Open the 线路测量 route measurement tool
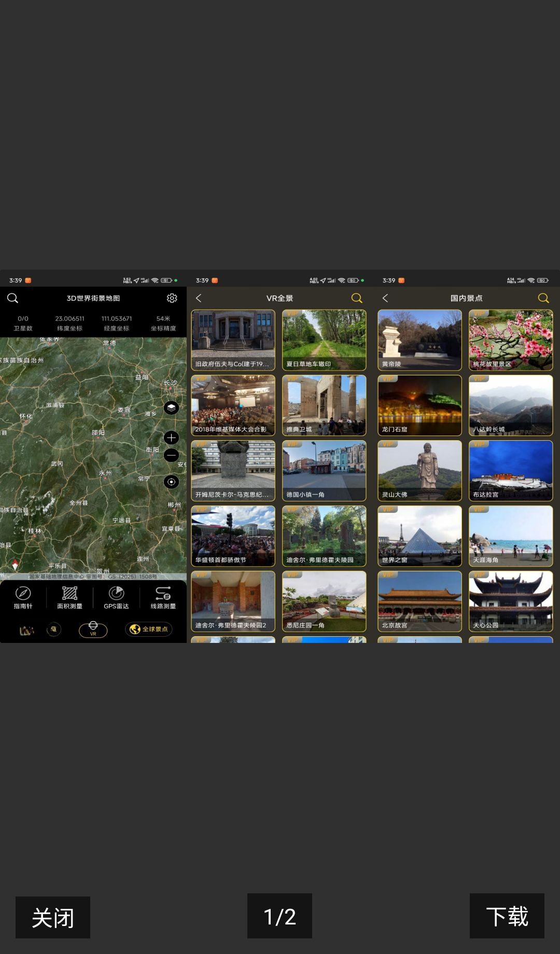This screenshot has width=560, height=954. point(163,598)
